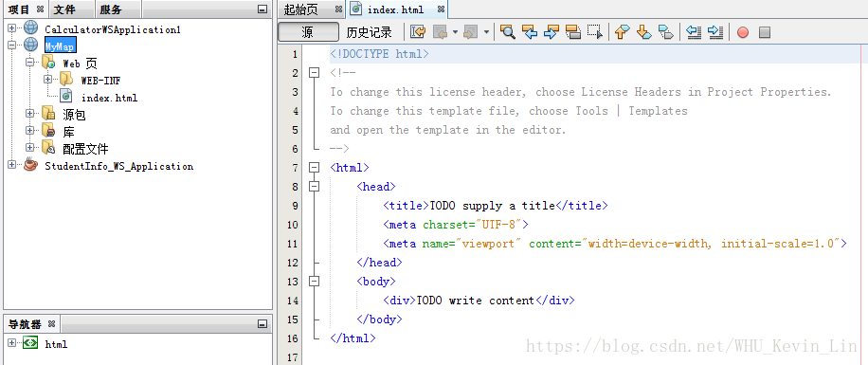Switch to the 文件 tab
This screenshot has width=868, height=365.
[64, 9]
